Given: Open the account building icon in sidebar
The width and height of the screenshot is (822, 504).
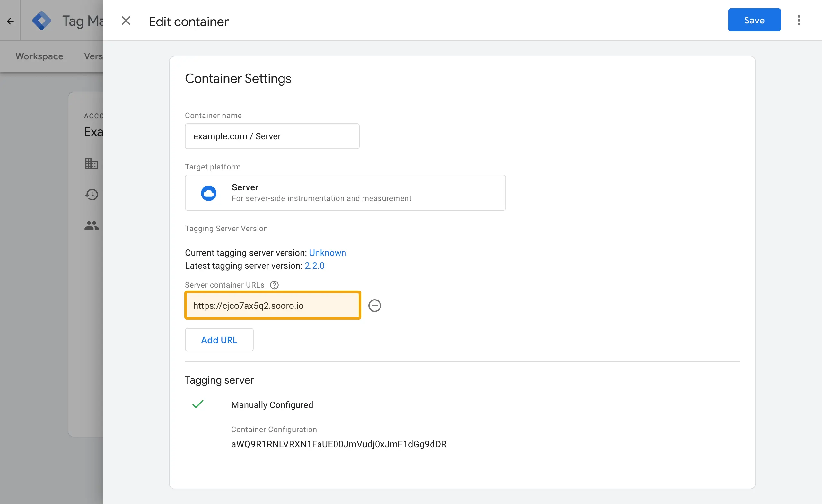Looking at the screenshot, I should tap(92, 164).
